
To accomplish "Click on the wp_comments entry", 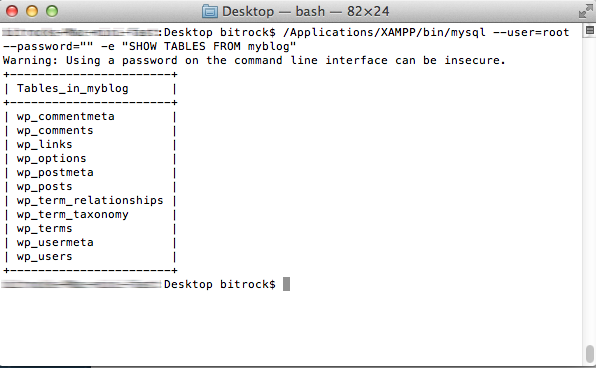I will click(55, 130).
